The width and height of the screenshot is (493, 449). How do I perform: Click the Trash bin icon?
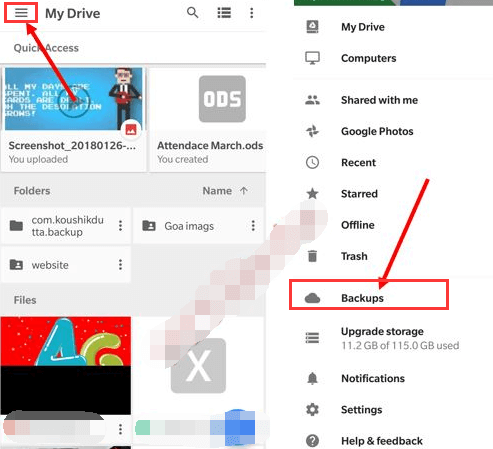[312, 256]
